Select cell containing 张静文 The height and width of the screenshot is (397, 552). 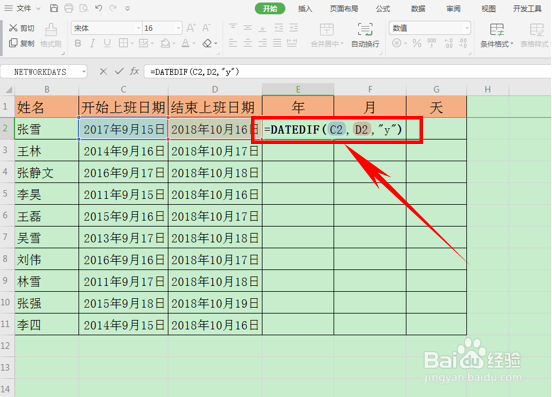(x=46, y=172)
